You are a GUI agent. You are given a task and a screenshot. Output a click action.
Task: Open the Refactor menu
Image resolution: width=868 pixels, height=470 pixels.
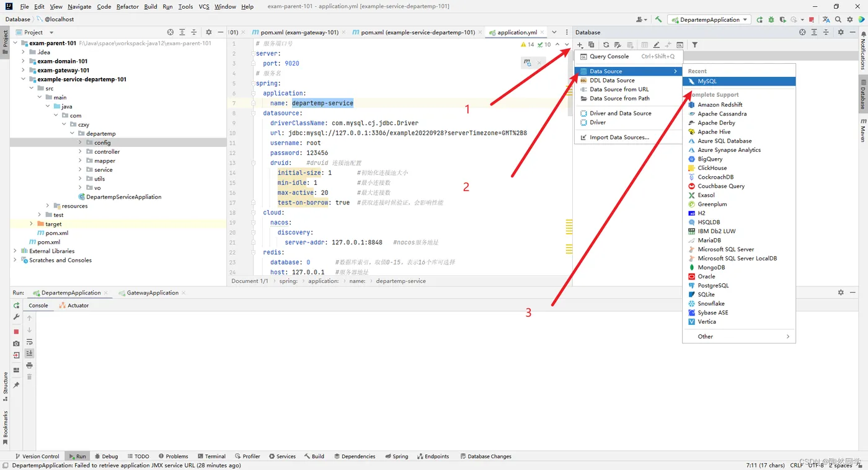(x=127, y=6)
